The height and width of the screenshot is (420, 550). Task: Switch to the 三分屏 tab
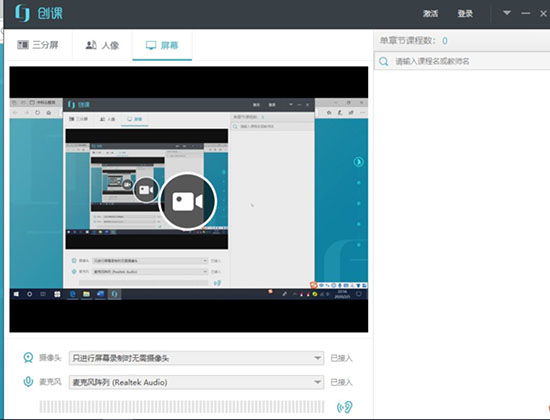tap(38, 45)
